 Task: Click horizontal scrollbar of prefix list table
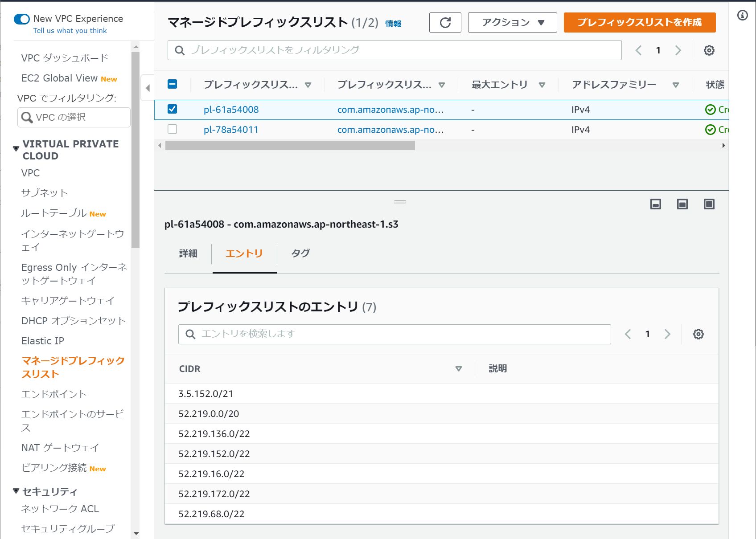point(290,146)
